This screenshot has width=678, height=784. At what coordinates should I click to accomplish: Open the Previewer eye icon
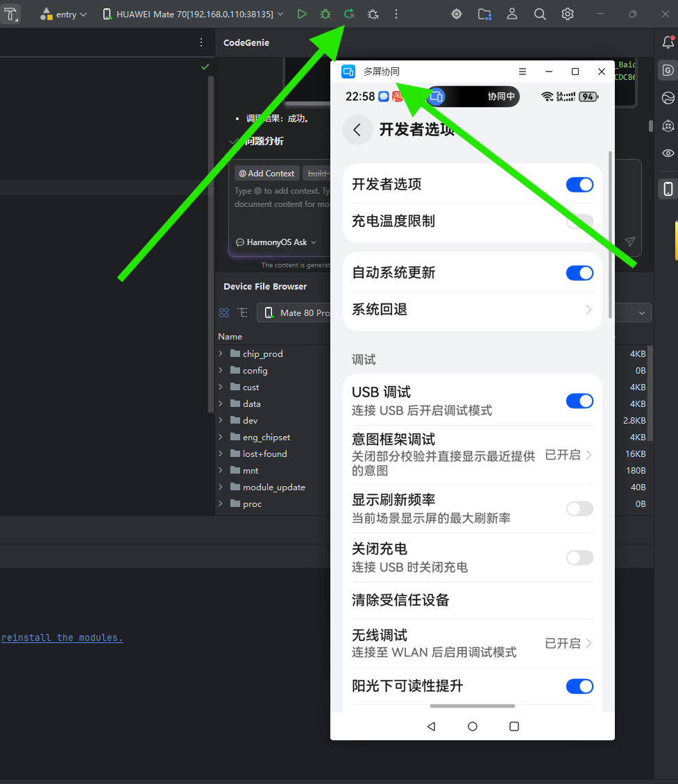668,153
